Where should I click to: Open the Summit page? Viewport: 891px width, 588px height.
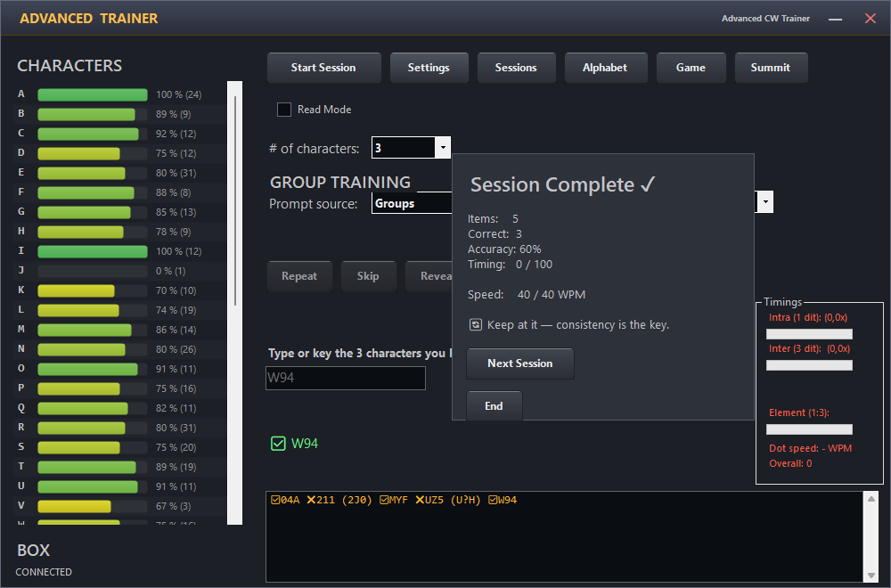point(771,68)
